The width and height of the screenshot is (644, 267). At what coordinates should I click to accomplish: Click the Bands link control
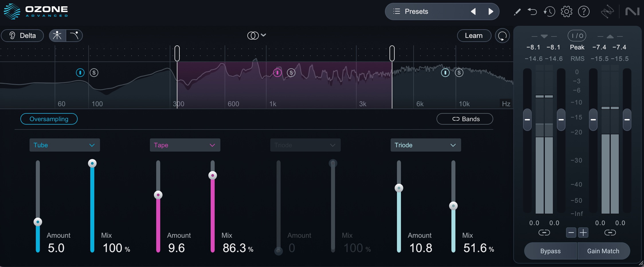coord(465,119)
